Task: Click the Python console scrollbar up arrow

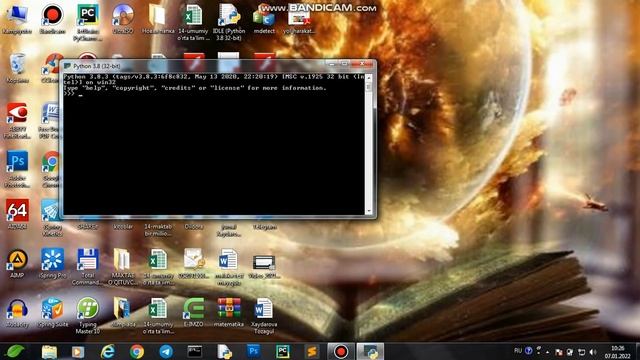Action: [x=369, y=77]
